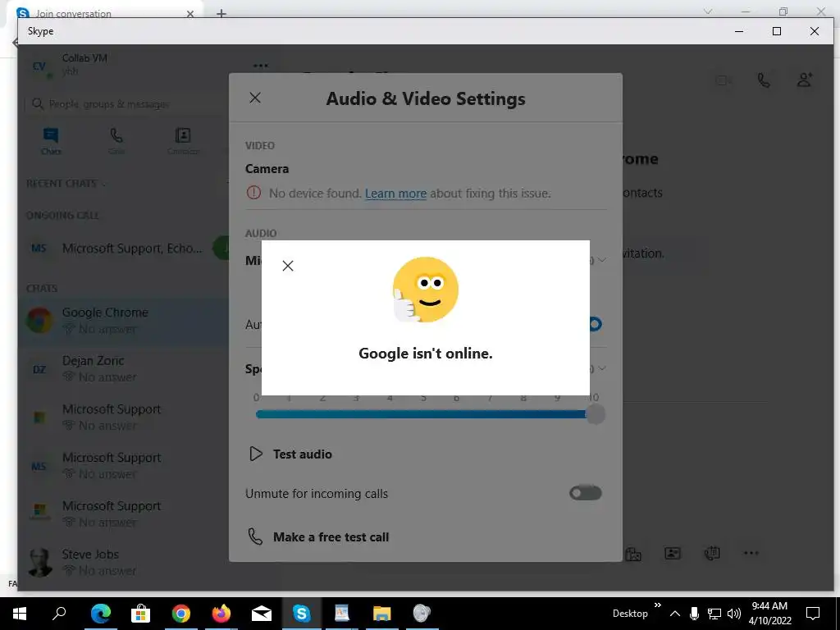840x630 pixels.
Task: Open the network icon in system tray
Action: coord(714,614)
